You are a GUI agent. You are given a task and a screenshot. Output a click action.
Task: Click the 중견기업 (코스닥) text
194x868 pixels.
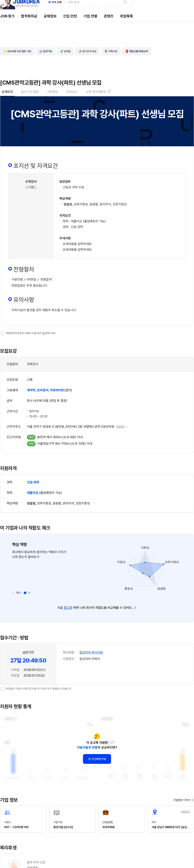(63, 827)
